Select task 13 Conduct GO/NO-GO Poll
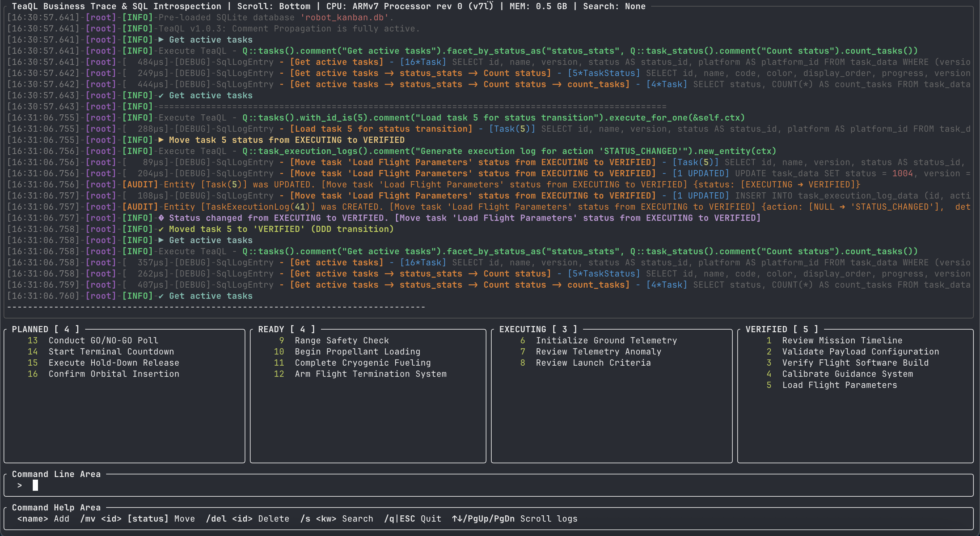 pyautogui.click(x=93, y=340)
